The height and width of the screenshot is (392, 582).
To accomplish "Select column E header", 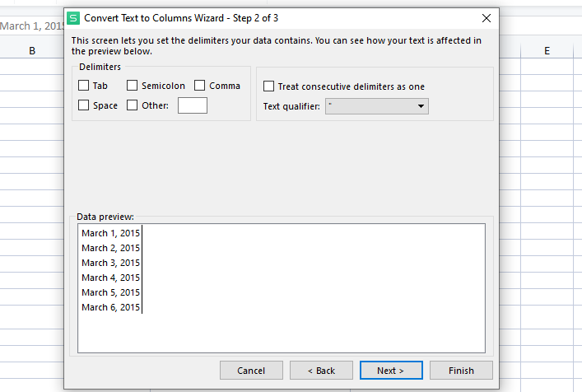I will (547, 51).
